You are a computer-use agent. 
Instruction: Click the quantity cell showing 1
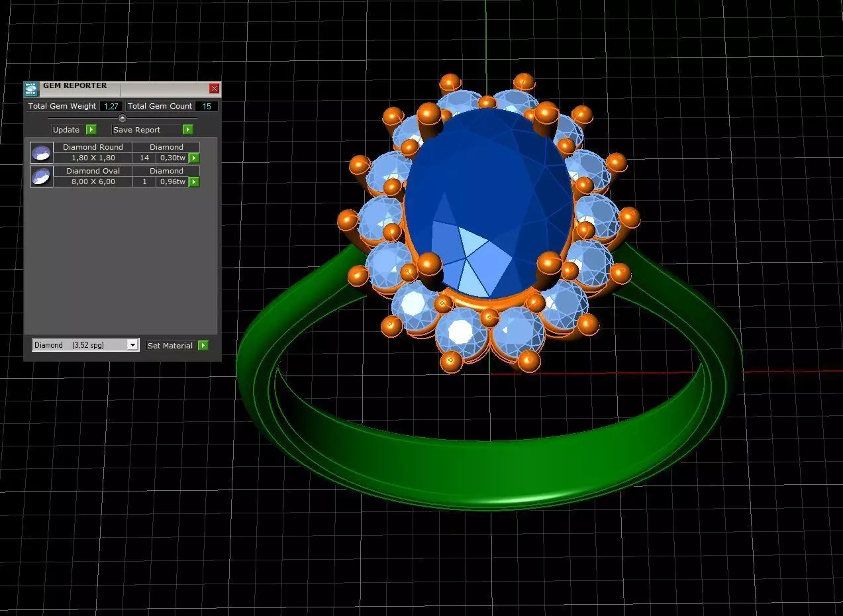coord(144,181)
